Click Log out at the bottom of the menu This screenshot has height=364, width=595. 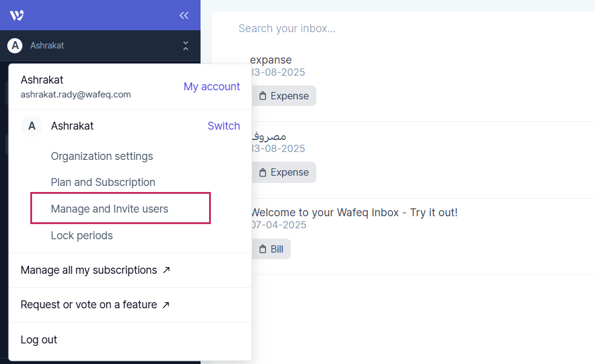coord(38,339)
